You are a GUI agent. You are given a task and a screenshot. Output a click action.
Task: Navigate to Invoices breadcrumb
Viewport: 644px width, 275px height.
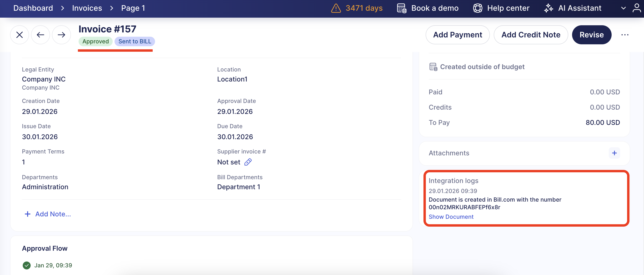point(87,8)
